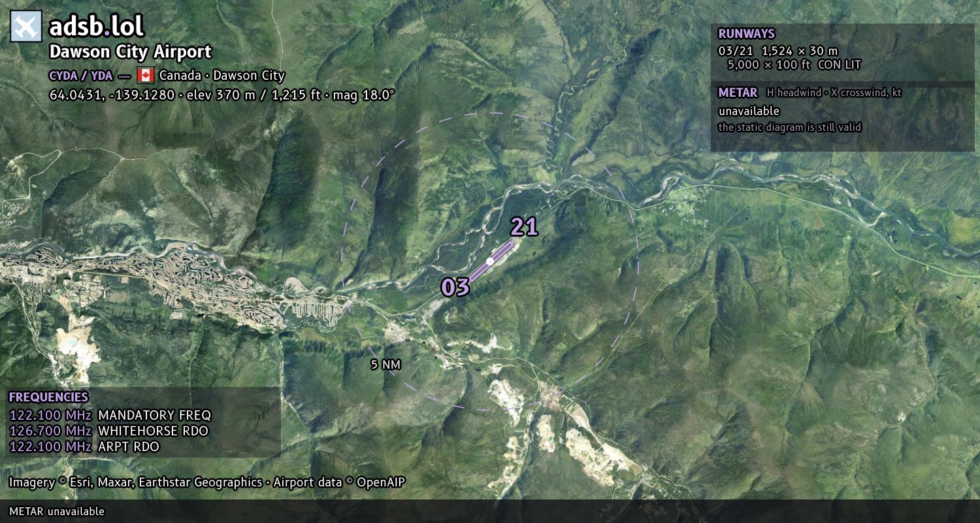Screen dimensions: 980x523
Task: Click the white airport reference point marker
Action: tap(489, 261)
